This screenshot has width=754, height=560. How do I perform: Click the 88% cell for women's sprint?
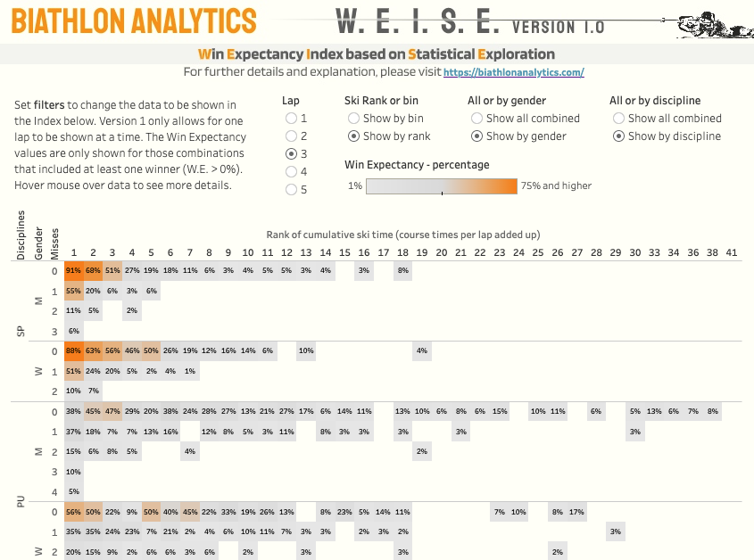tap(73, 350)
